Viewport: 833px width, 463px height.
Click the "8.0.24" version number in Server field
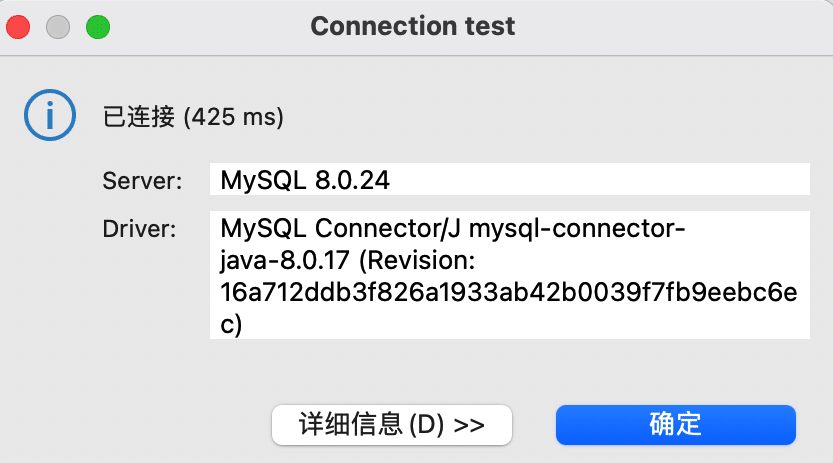pyautogui.click(x=352, y=181)
